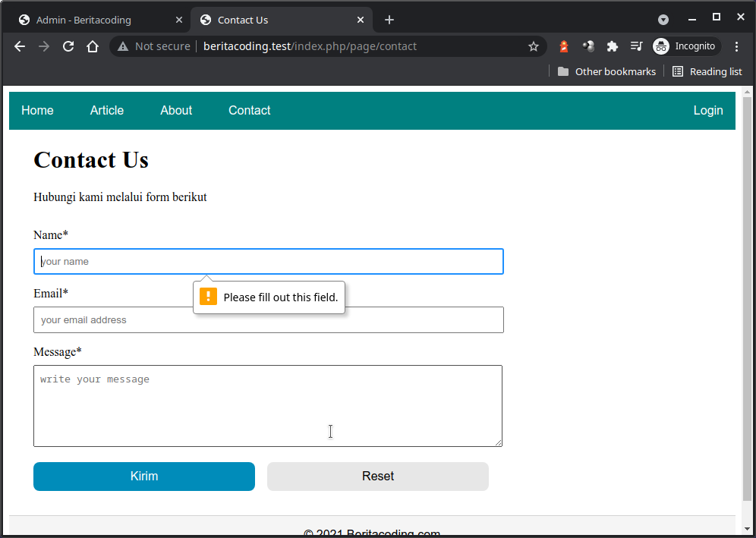This screenshot has height=538, width=756.
Task: Open Chrome's three-dot menu
Action: [737, 46]
